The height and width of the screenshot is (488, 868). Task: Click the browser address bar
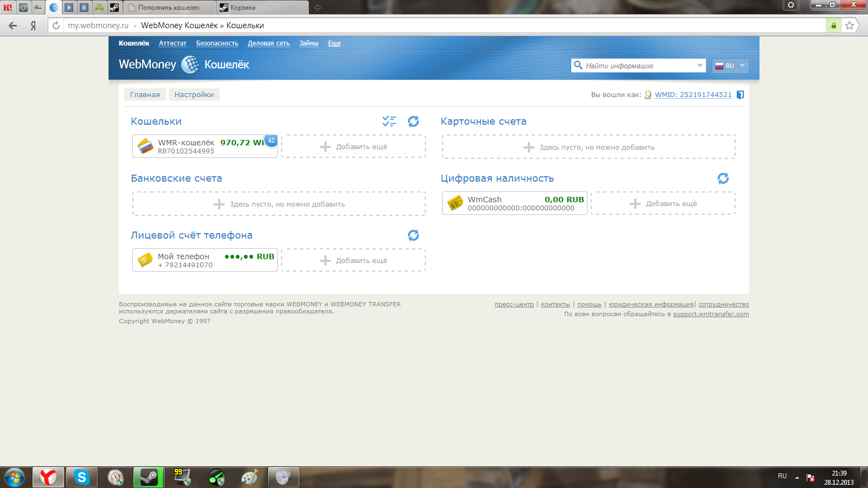pyautogui.click(x=445, y=25)
